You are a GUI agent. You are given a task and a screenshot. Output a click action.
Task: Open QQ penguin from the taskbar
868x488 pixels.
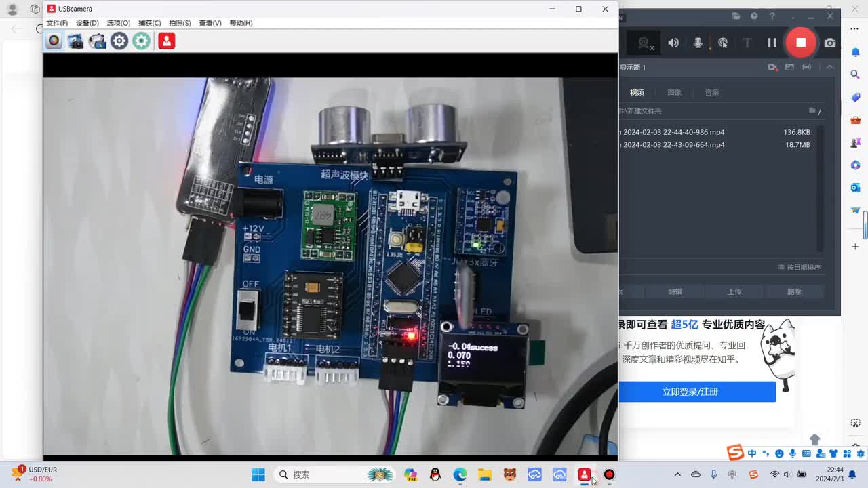coord(435,474)
